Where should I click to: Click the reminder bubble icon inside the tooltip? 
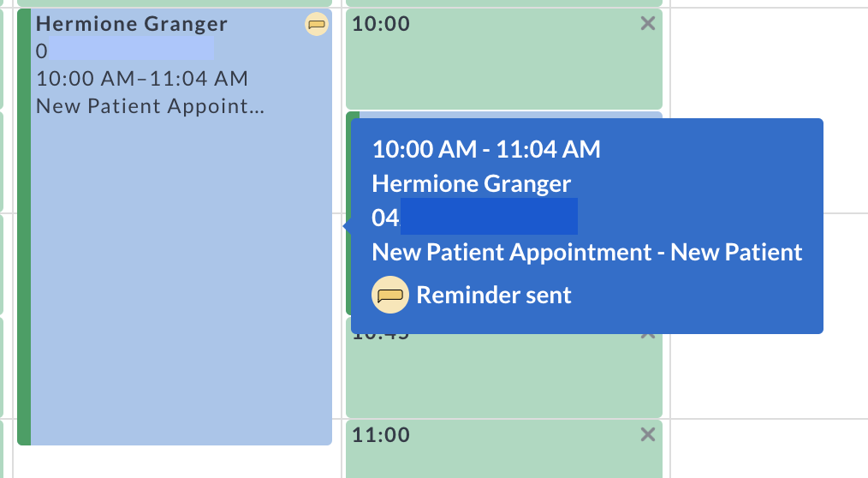[390, 295]
